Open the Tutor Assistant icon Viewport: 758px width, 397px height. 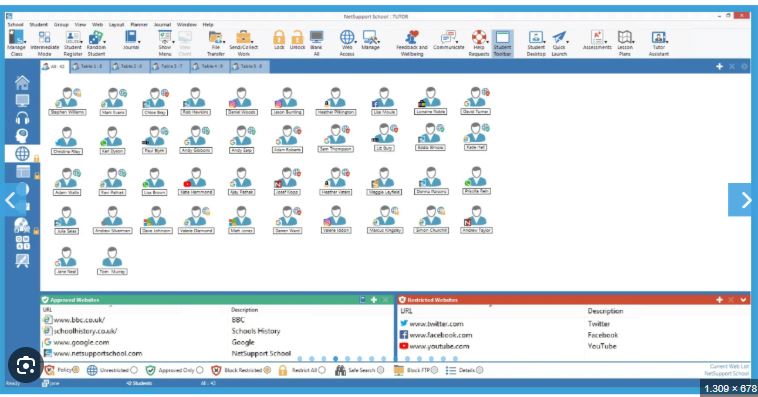658,38
